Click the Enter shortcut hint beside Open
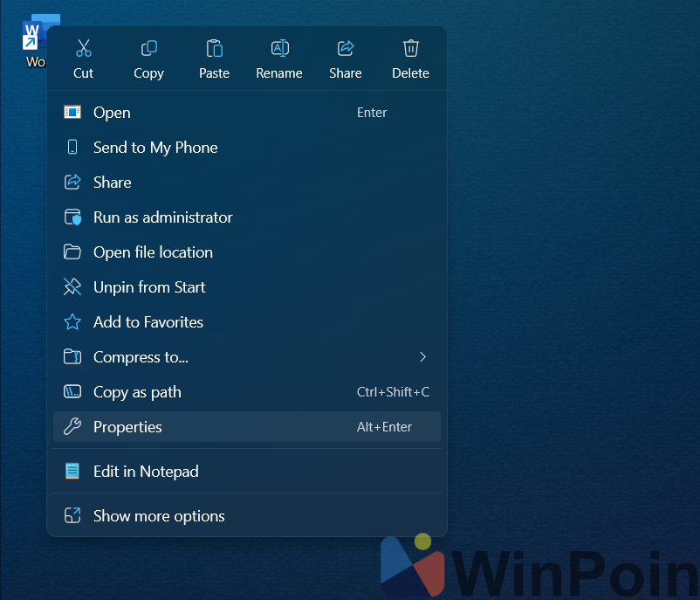Screen dimensions: 700x600 click(372, 112)
